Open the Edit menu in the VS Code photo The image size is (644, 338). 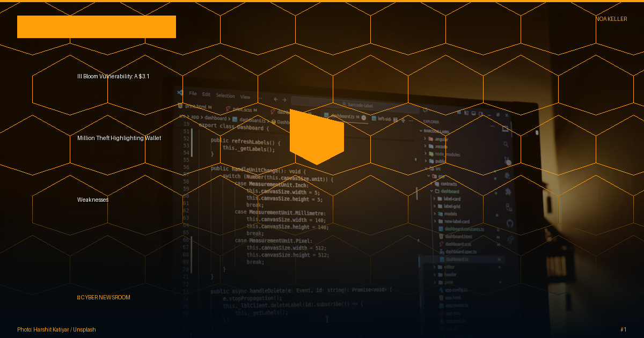(207, 94)
